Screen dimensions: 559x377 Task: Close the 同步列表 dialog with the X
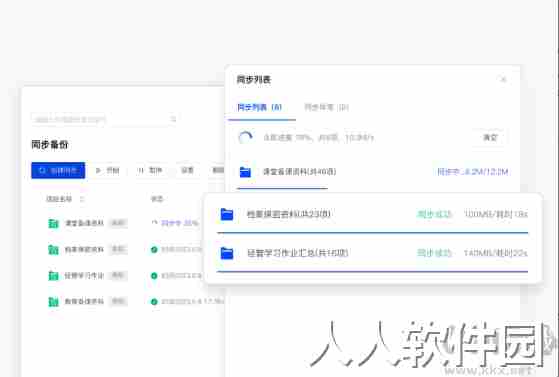[x=503, y=79]
